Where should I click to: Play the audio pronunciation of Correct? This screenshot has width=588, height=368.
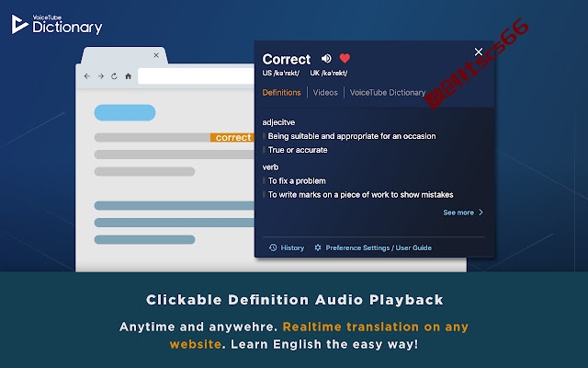coord(326,59)
